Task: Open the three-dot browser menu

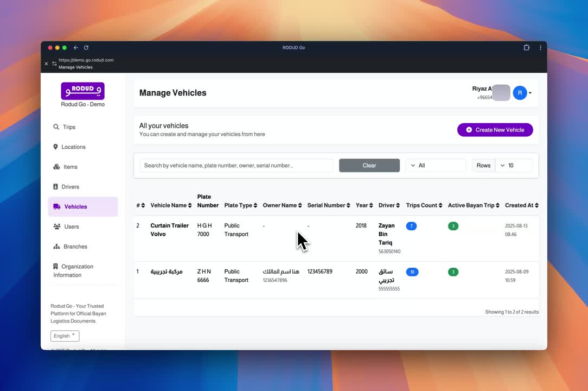Action: click(540, 48)
